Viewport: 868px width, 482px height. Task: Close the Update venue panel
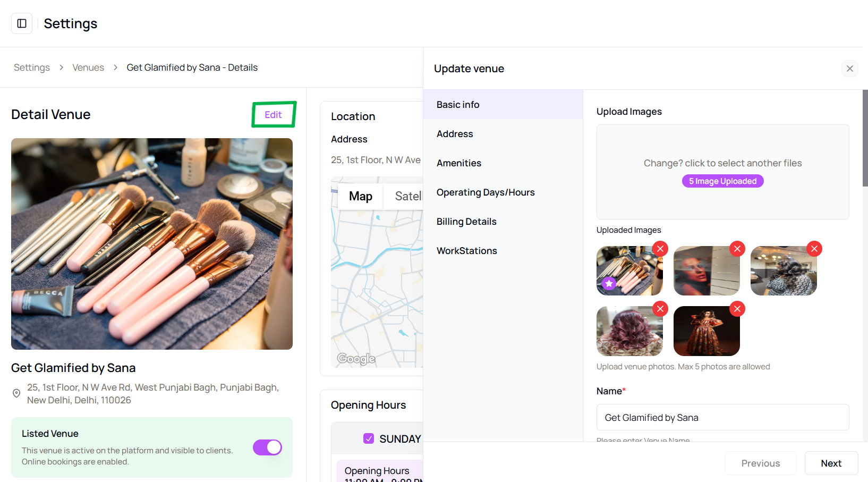pos(850,69)
